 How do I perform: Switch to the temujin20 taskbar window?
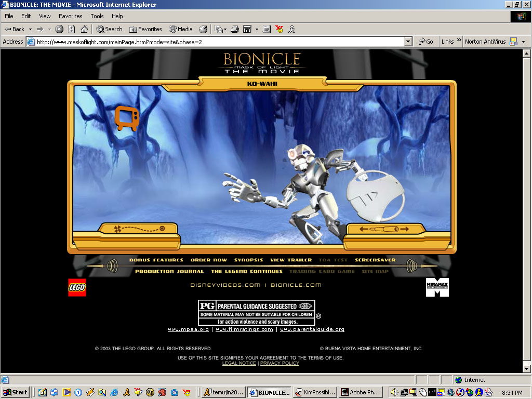pos(224,392)
